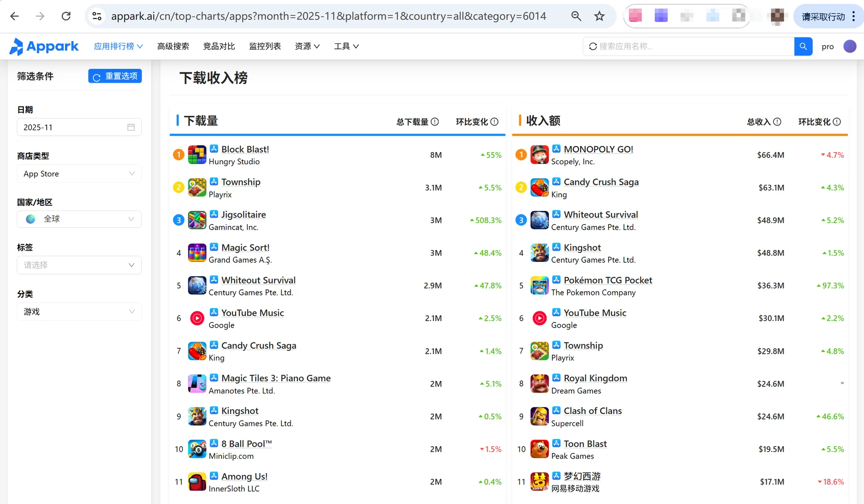Click the Candy Crush Saga icon in revenue list

pos(539,187)
